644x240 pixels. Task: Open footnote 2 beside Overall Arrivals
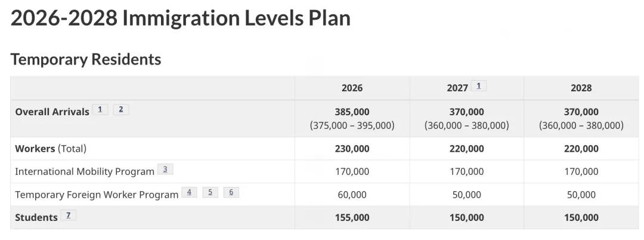[x=120, y=109]
